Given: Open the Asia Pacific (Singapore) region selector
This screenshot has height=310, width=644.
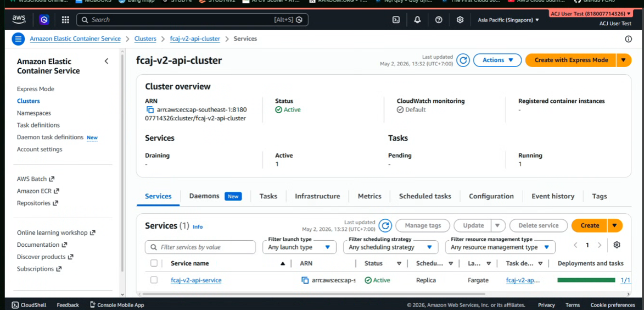Looking at the screenshot, I should point(508,20).
